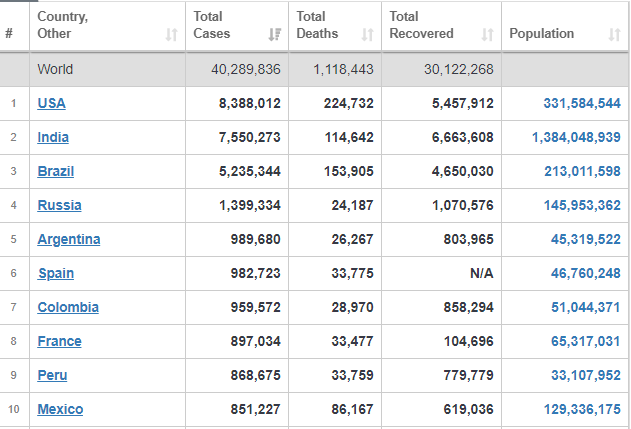Open the Brazil country link
Screen dimensions: 631x429
56,171
